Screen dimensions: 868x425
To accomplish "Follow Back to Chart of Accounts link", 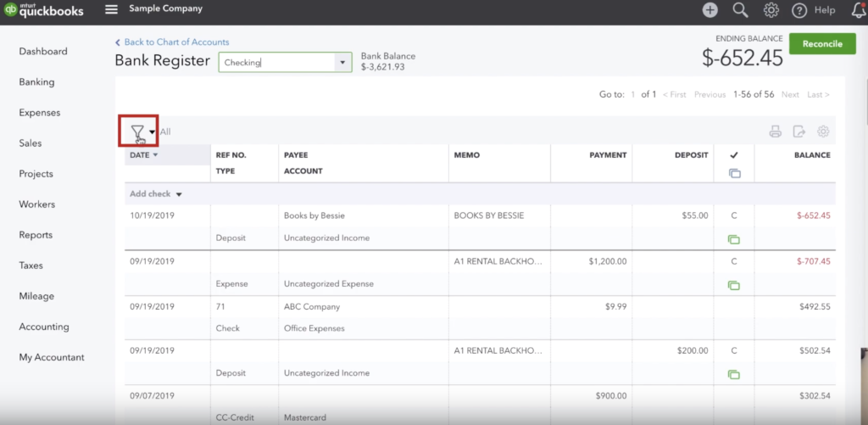I will pyautogui.click(x=172, y=42).
